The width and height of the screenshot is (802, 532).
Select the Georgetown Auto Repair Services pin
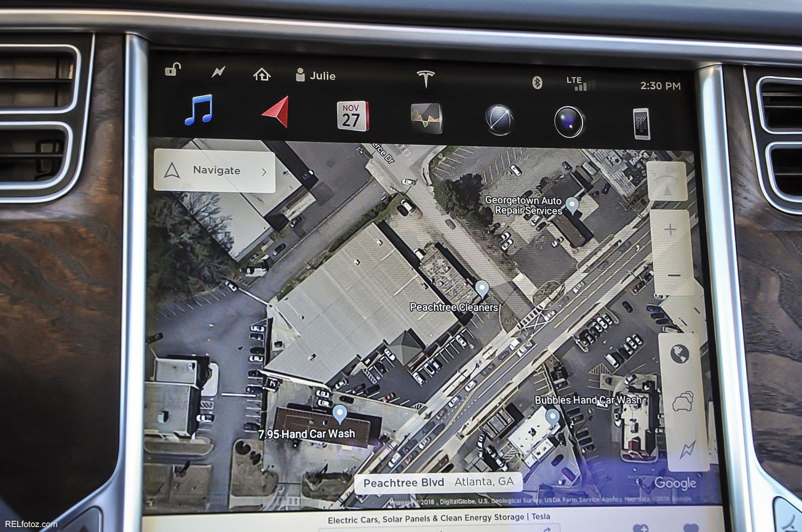coord(571,205)
